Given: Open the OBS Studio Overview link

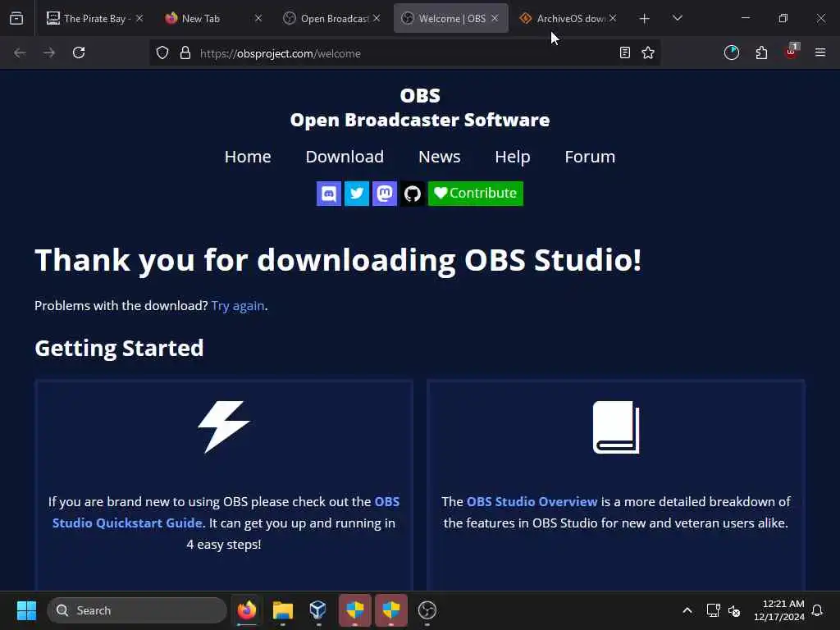Looking at the screenshot, I should tap(532, 501).
